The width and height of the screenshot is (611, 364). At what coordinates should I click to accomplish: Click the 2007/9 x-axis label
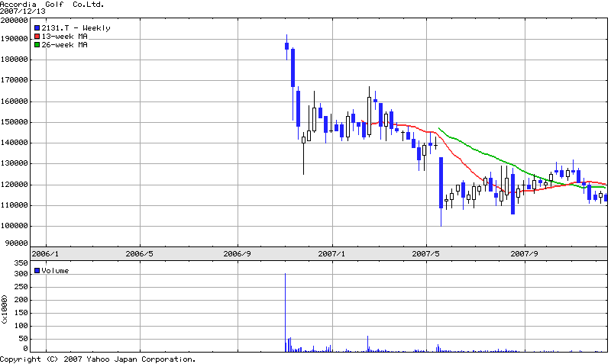[x=525, y=253]
